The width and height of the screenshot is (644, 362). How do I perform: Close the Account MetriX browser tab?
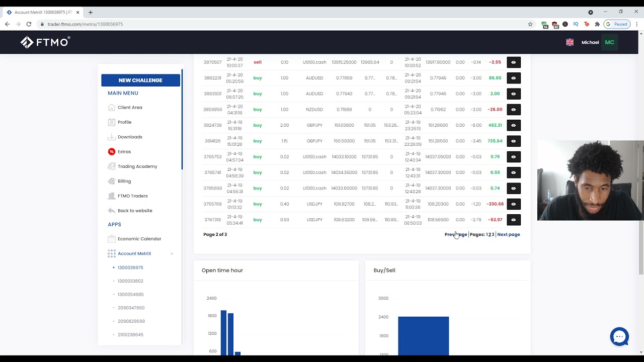click(x=77, y=12)
